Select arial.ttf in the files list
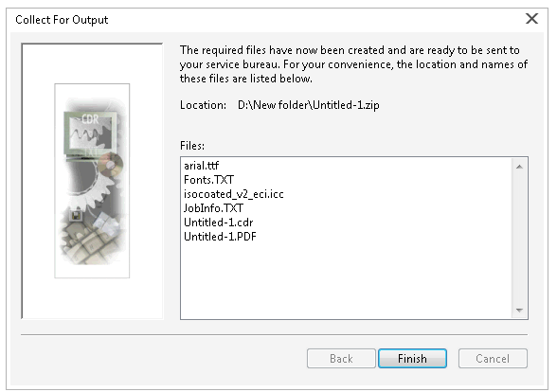Viewport: 557px width, 392px height. tap(201, 166)
